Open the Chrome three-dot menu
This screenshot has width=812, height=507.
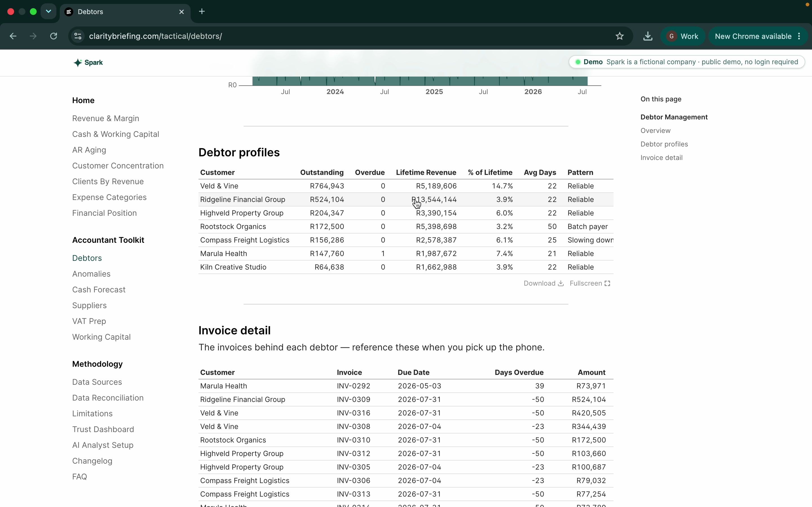click(x=799, y=36)
